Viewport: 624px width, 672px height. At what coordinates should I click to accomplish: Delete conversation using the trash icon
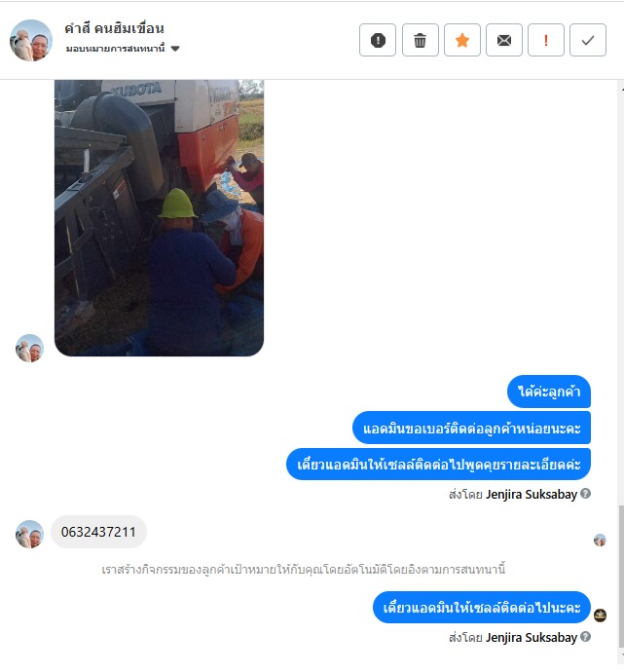(421, 40)
